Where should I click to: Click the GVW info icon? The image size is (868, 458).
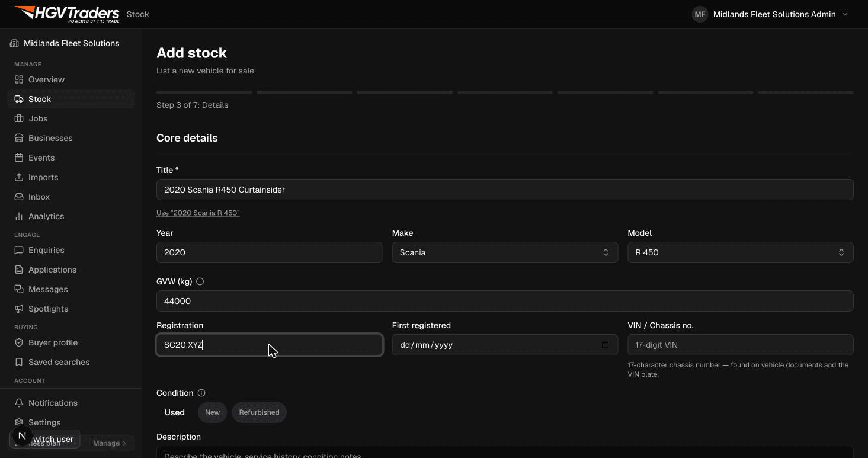coord(200,281)
